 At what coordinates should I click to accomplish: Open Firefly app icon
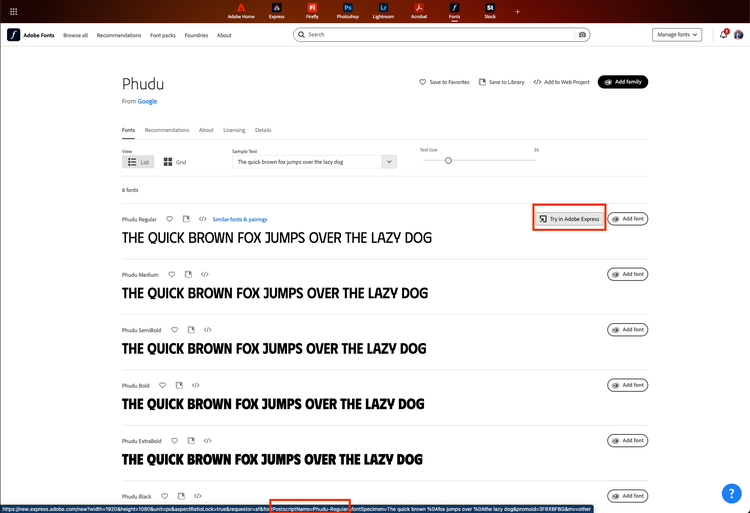click(x=312, y=11)
